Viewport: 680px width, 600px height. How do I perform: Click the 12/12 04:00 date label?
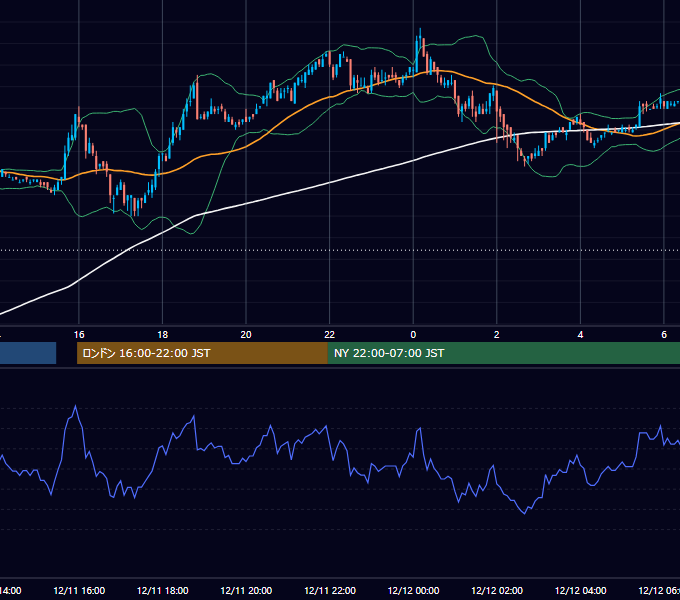(581, 591)
